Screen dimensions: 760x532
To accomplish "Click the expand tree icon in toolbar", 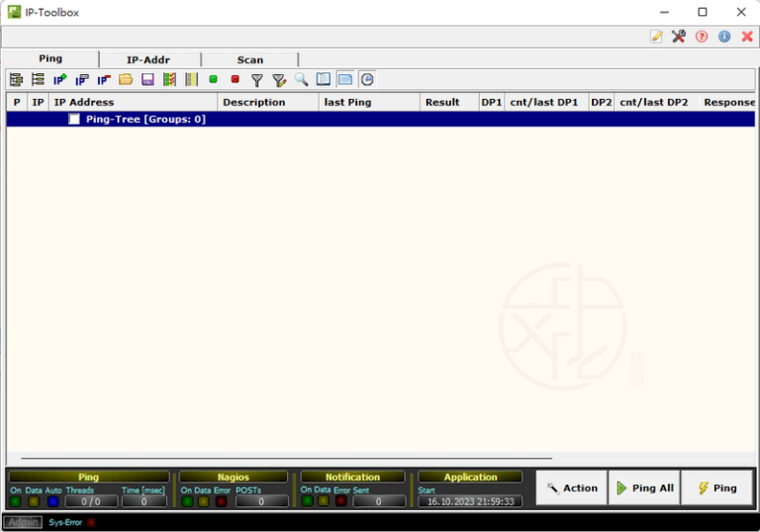I will 16,79.
